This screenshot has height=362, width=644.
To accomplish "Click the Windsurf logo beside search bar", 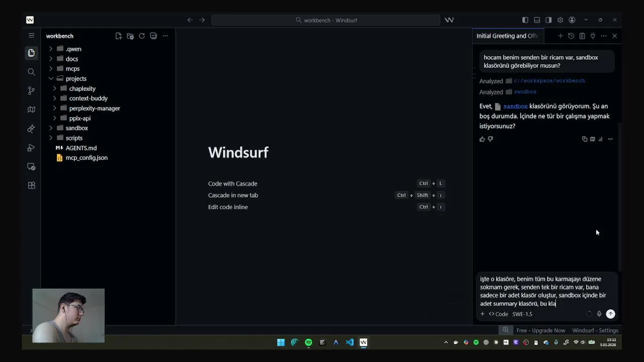I will coord(449,20).
